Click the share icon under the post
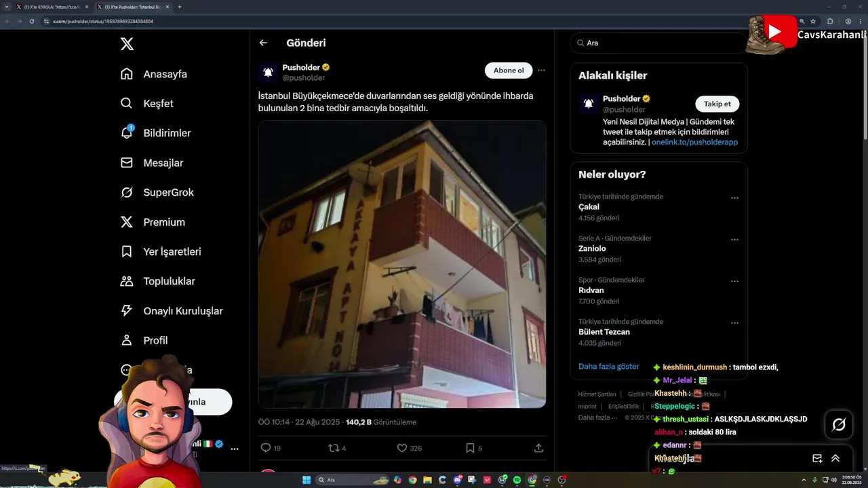Screen dimensions: 868x488 538,448
